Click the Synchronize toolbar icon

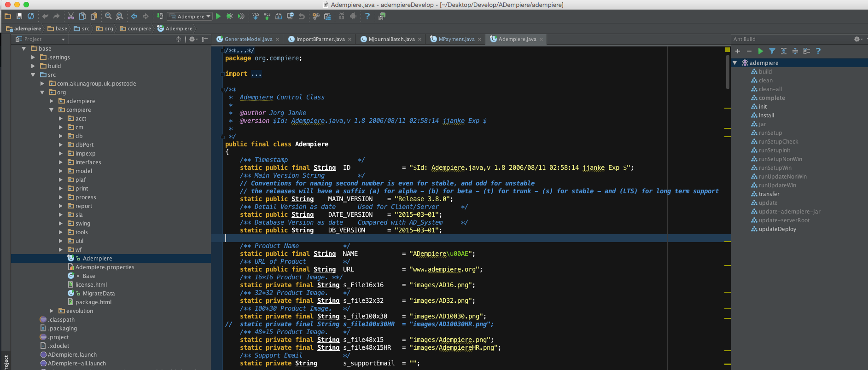(31, 16)
